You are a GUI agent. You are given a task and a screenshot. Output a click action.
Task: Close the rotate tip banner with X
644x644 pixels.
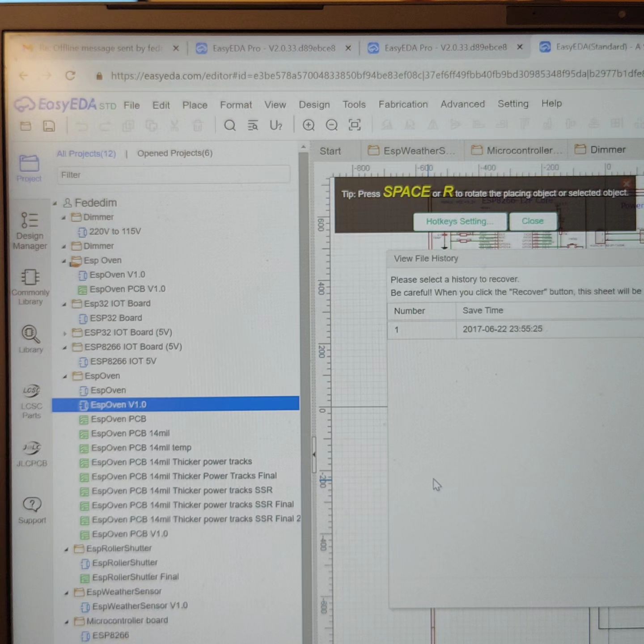pos(627,183)
